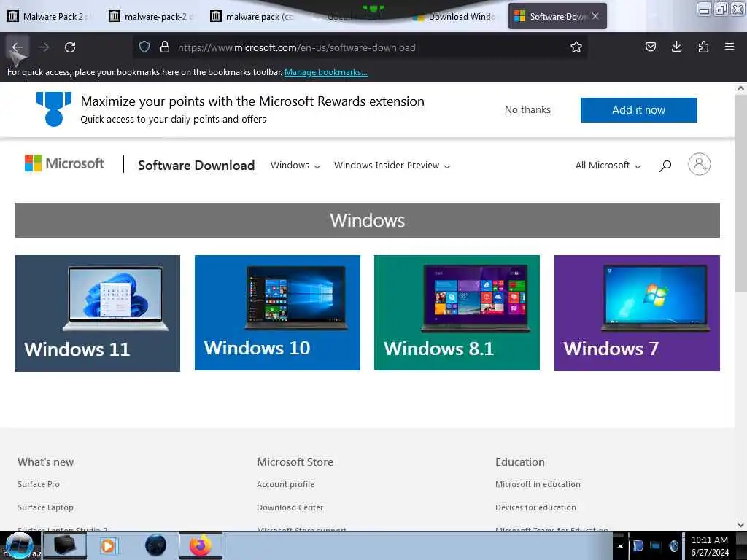
Task: Expand the All Microsoft dropdown
Action: pos(608,166)
